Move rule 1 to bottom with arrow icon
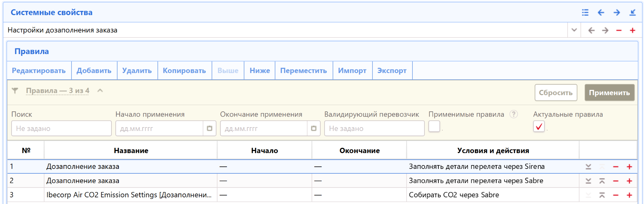The image size is (644, 204). [x=588, y=167]
